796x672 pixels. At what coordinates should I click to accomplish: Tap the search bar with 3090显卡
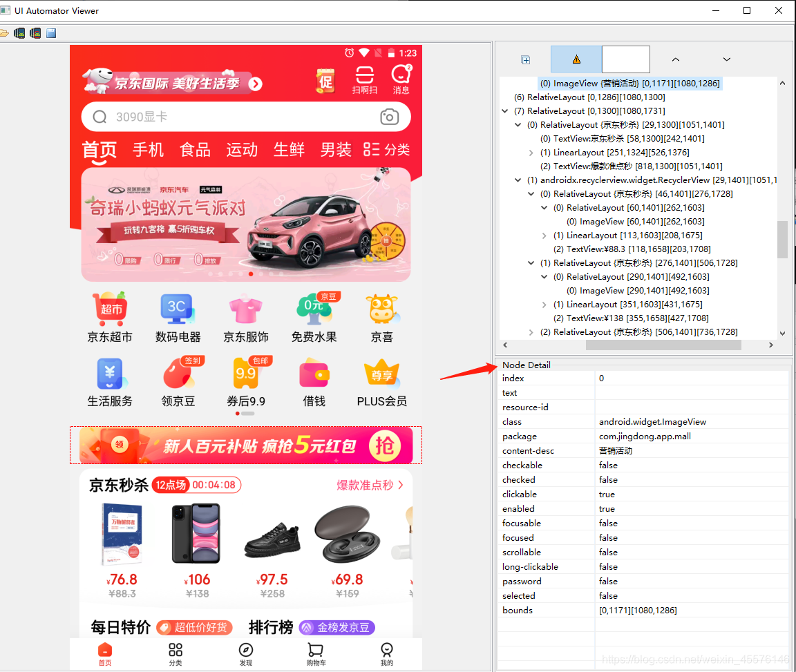point(246,117)
